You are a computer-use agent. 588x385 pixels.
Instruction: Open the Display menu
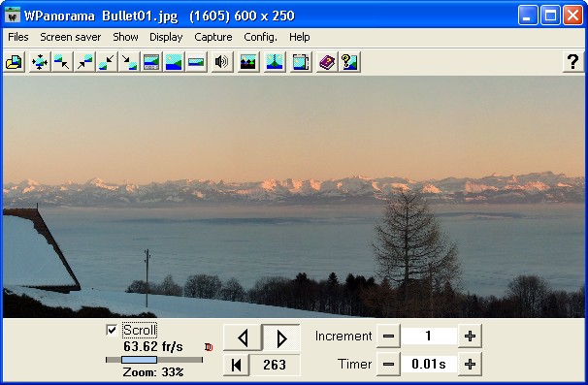tap(166, 37)
